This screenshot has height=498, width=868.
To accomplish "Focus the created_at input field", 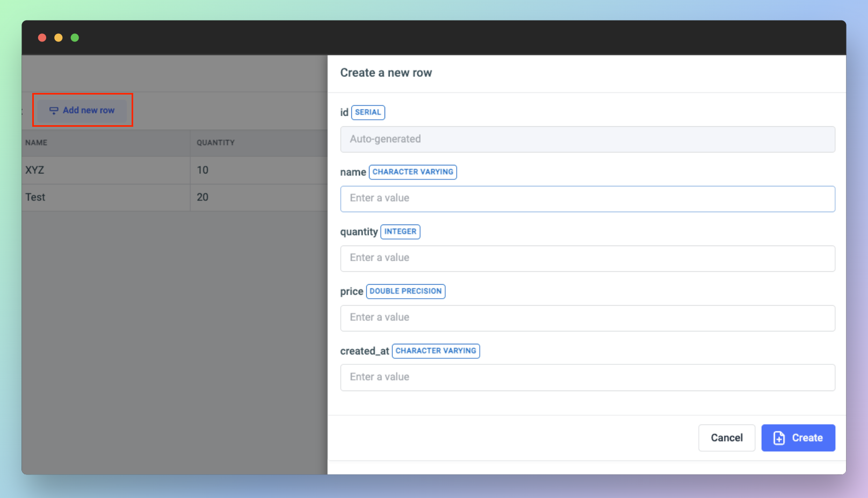I will (587, 378).
